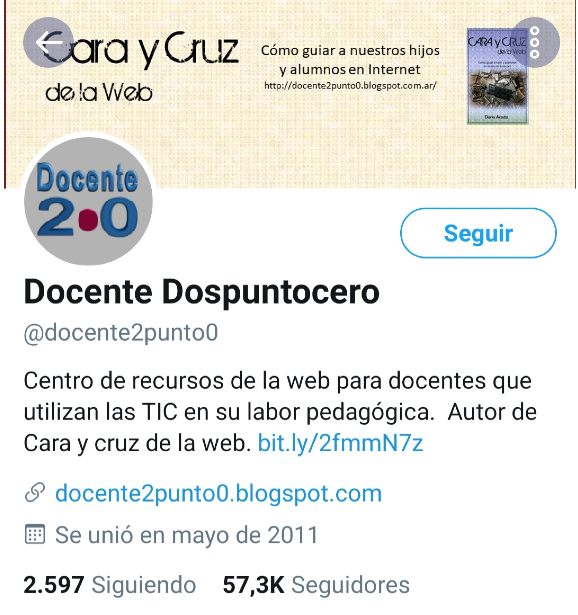The height and width of the screenshot is (615, 578).
Task: Click the bio text starting 'Centro de recursos'
Action: tap(280, 412)
